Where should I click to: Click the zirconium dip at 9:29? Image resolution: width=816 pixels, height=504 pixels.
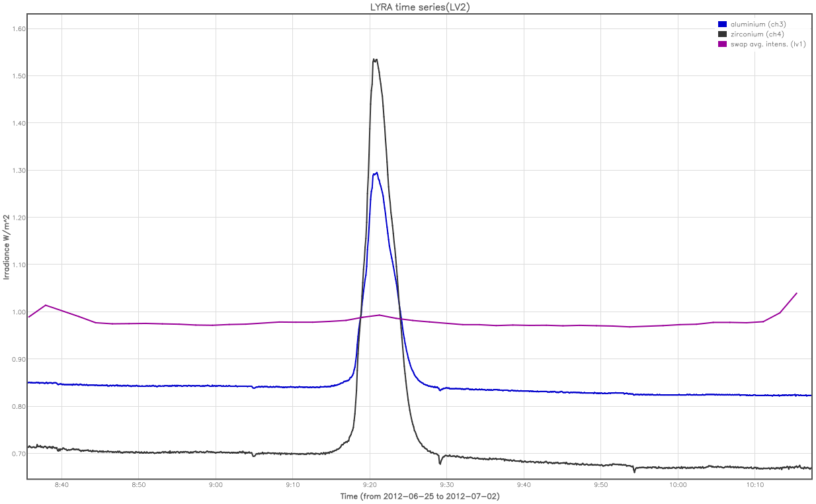pyautogui.click(x=440, y=462)
